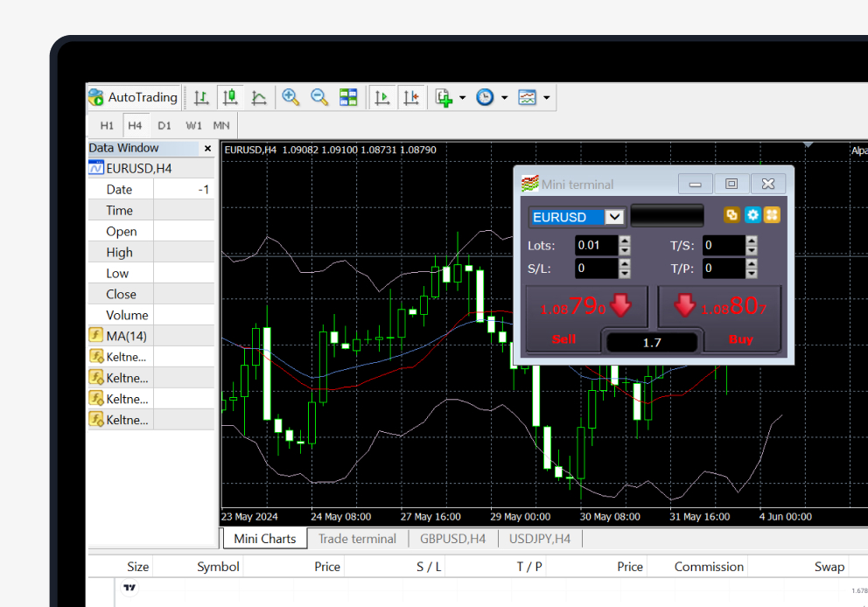Toggle the AutoTrading button
The height and width of the screenshot is (607, 868).
point(133,97)
